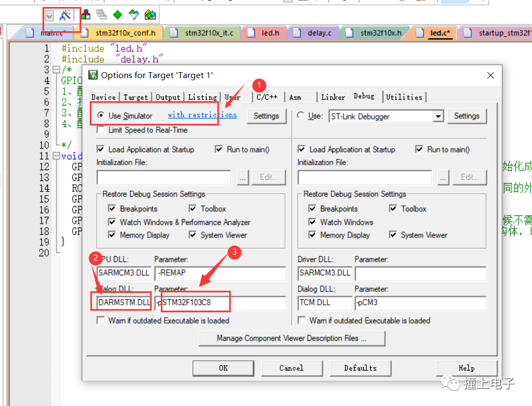Switch to the Device tab
Screen dimensions: 532x406
(104, 97)
